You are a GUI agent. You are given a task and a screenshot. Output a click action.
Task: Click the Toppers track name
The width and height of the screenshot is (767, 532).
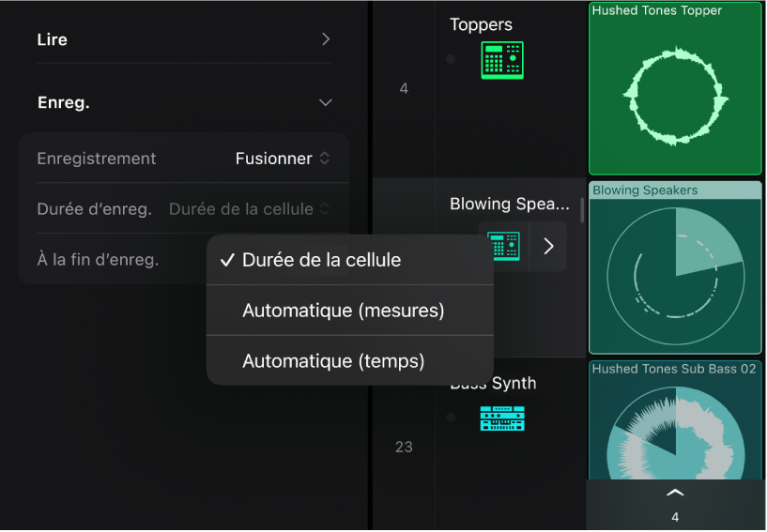481,25
